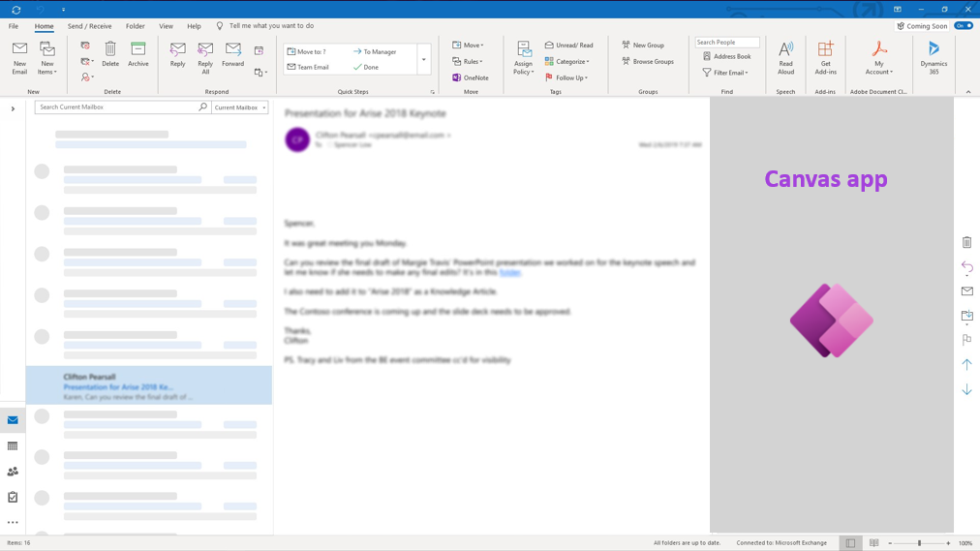Click New Group button

(x=642, y=45)
